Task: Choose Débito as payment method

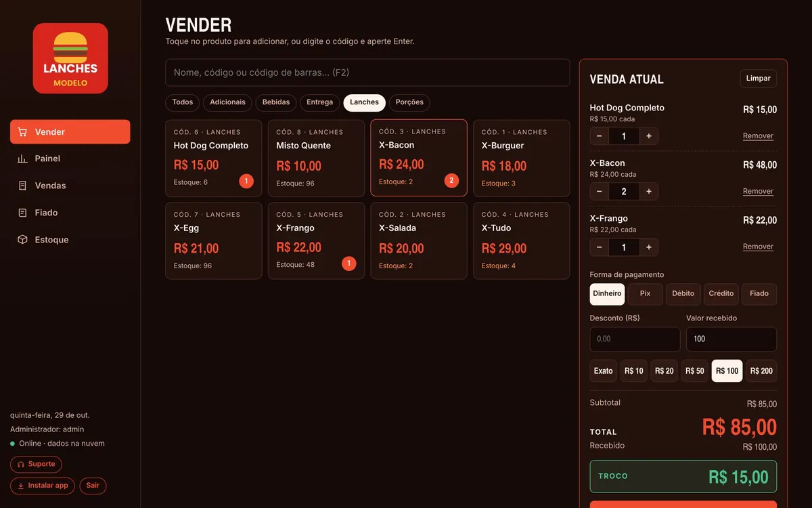Action: pos(683,294)
